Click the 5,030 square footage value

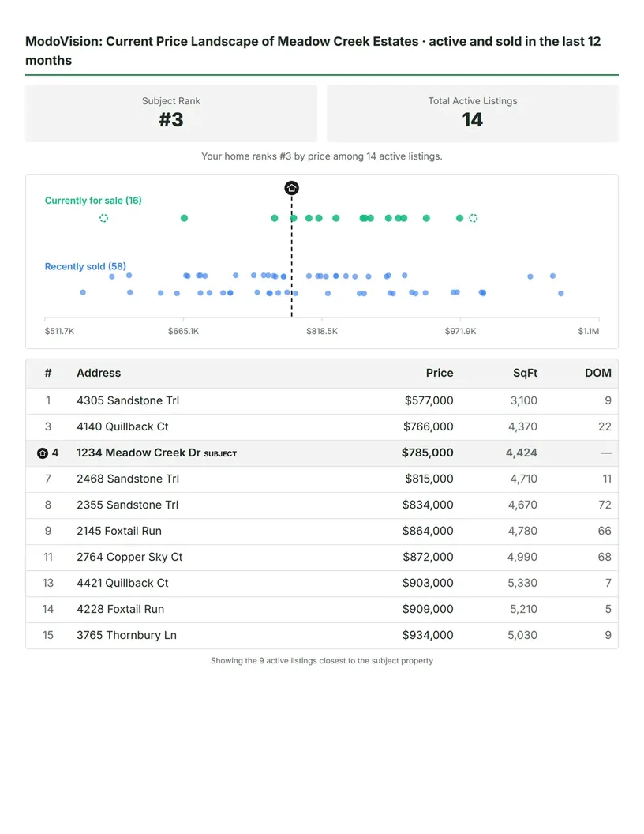pyautogui.click(x=522, y=635)
